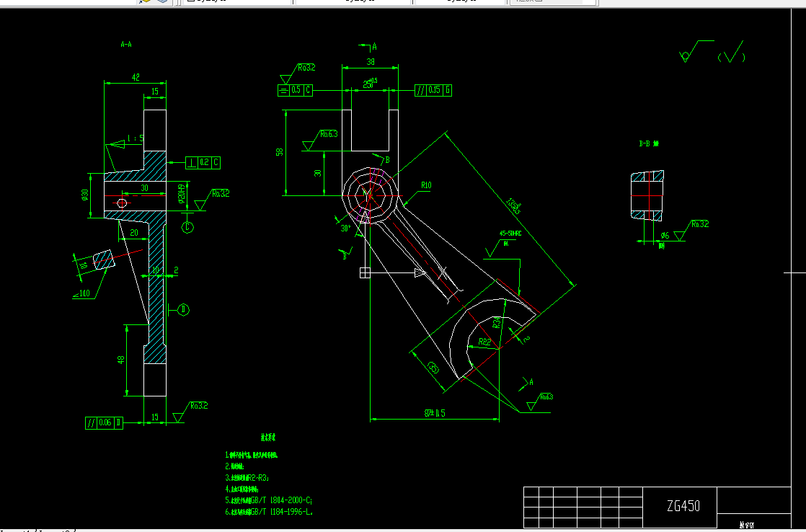
Task: Select the R10 radius label
Action: (x=426, y=185)
